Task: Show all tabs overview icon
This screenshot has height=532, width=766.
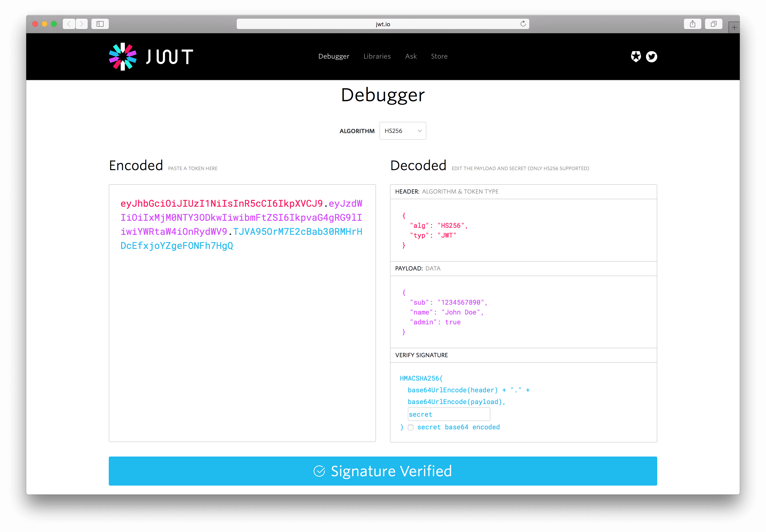Action: click(x=713, y=24)
